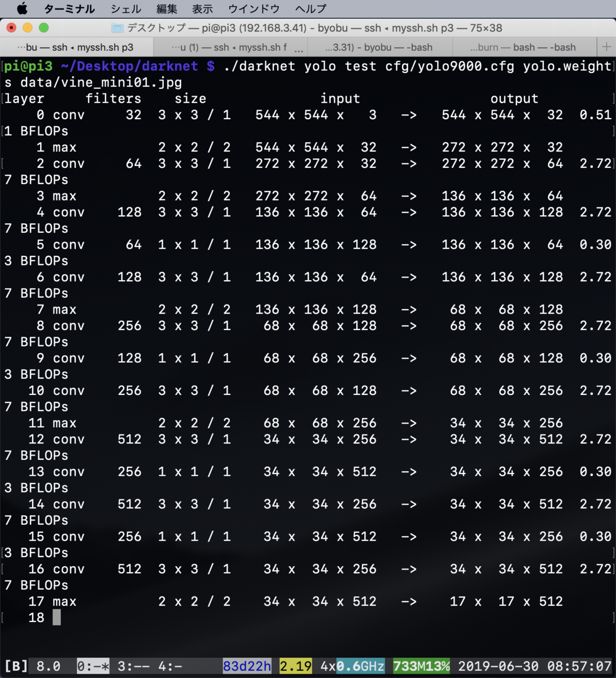This screenshot has width=616, height=678.
Task: Open the ウインドウ menu
Action: (x=254, y=9)
